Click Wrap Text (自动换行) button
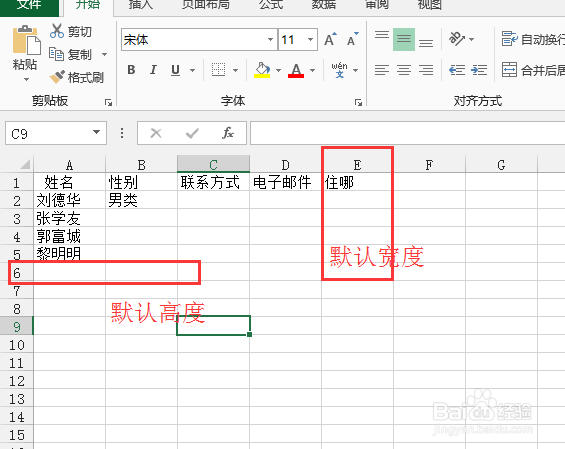This screenshot has width=565, height=449. [533, 39]
